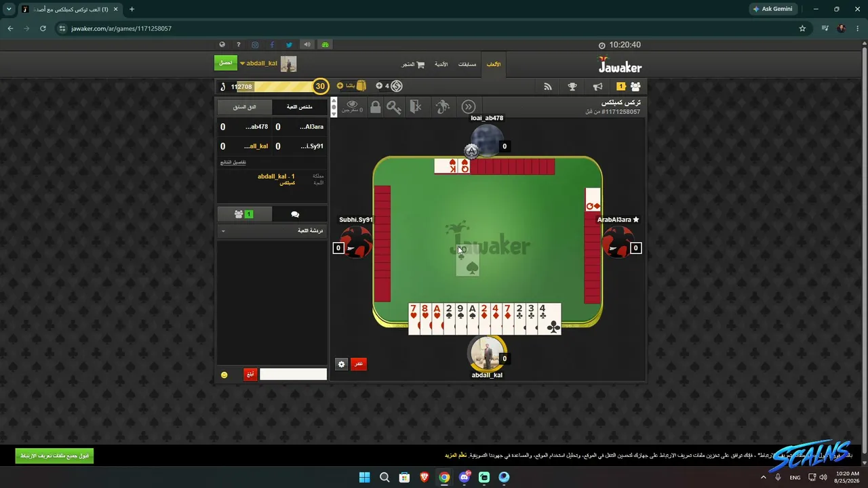Click the jester mascot icon in toolbar
Screen dimensions: 868x488
pyautogui.click(x=443, y=106)
